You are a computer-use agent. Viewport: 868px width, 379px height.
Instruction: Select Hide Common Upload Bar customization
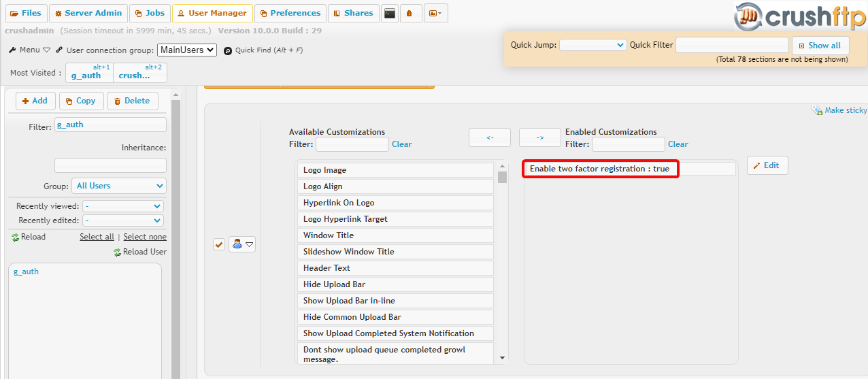coord(395,317)
